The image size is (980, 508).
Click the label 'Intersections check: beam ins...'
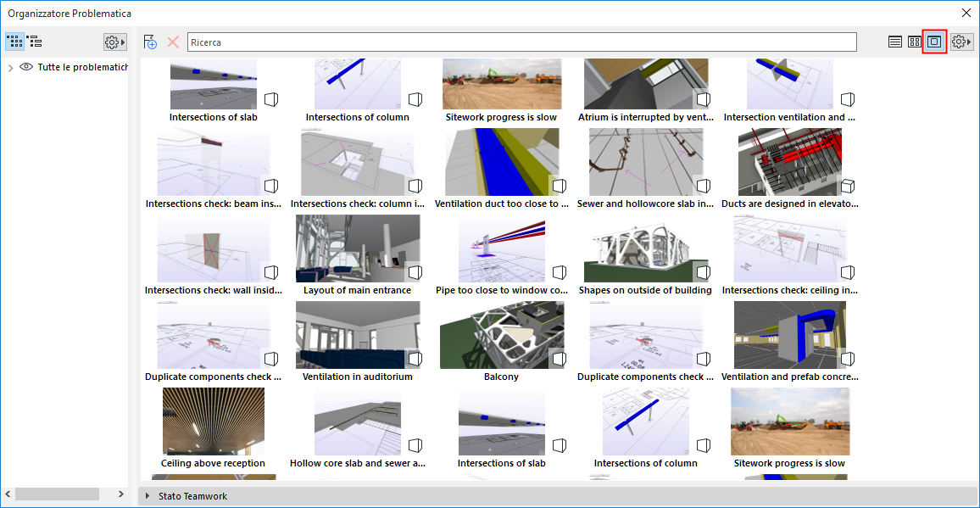(x=213, y=204)
